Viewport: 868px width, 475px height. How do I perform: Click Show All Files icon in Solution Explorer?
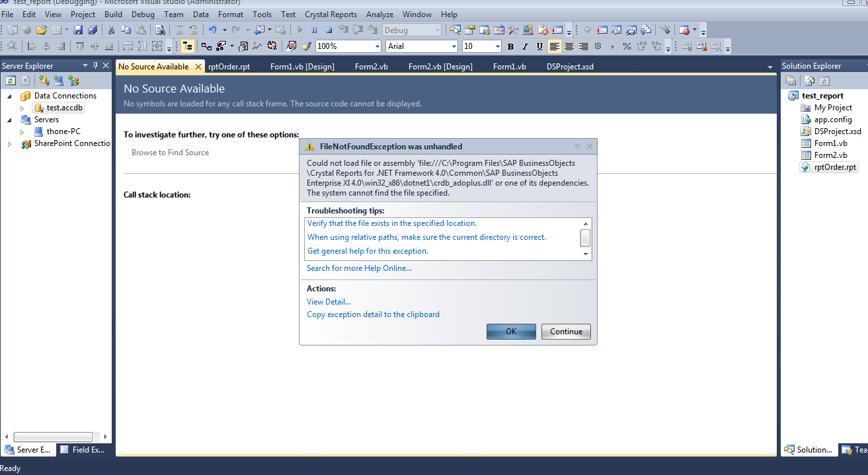pos(810,81)
